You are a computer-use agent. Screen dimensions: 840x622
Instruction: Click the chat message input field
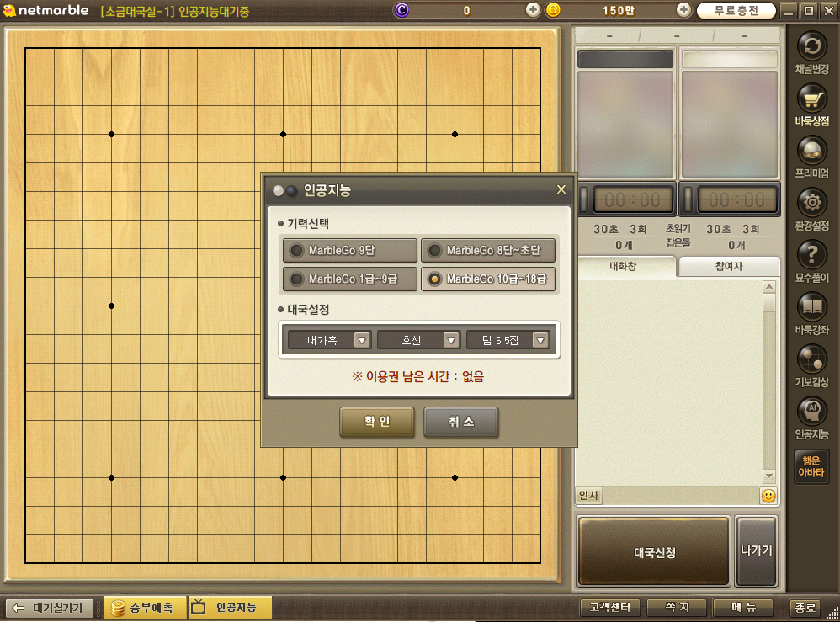click(680, 496)
